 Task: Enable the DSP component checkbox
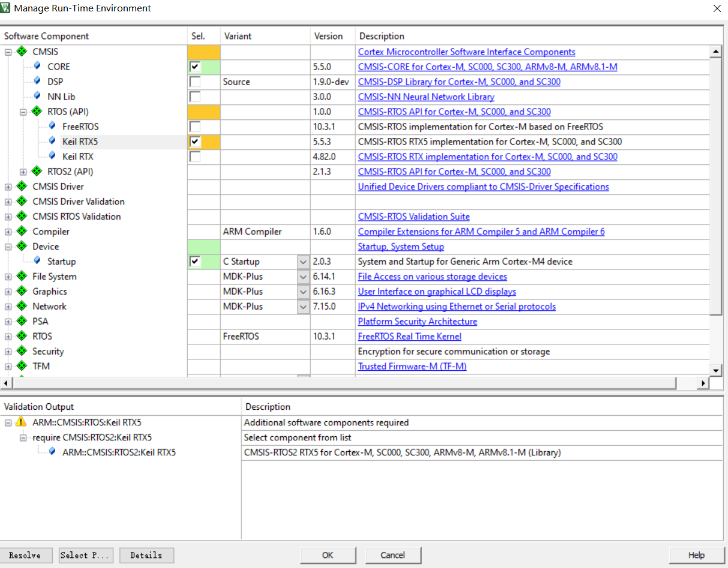click(x=194, y=81)
